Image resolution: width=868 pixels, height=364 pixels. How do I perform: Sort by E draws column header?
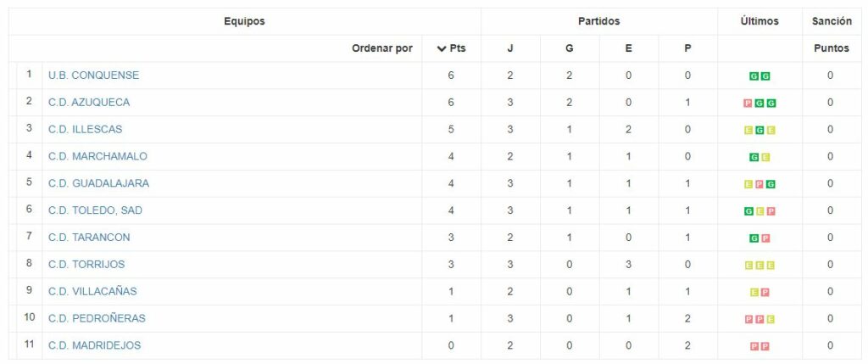point(628,48)
